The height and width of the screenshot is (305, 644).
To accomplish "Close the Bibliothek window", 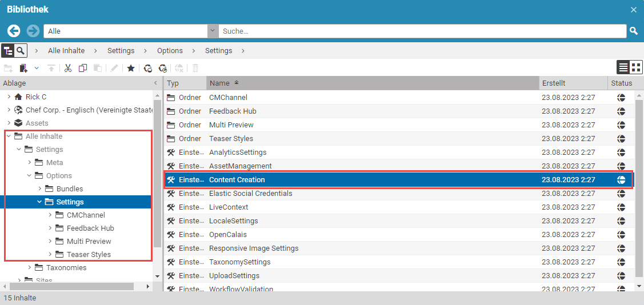I will click(634, 10).
